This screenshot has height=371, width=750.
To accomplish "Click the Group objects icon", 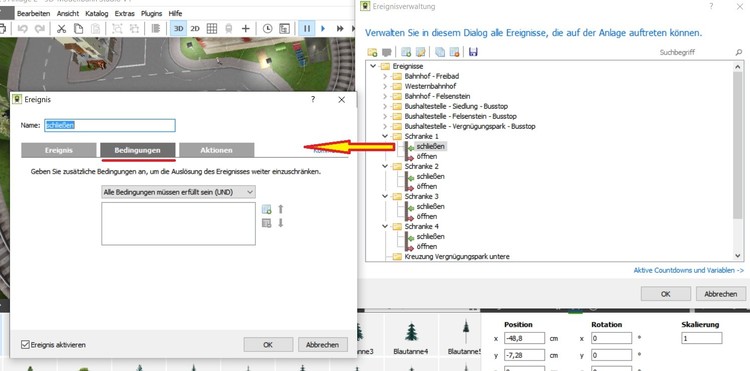I will (x=117, y=29).
